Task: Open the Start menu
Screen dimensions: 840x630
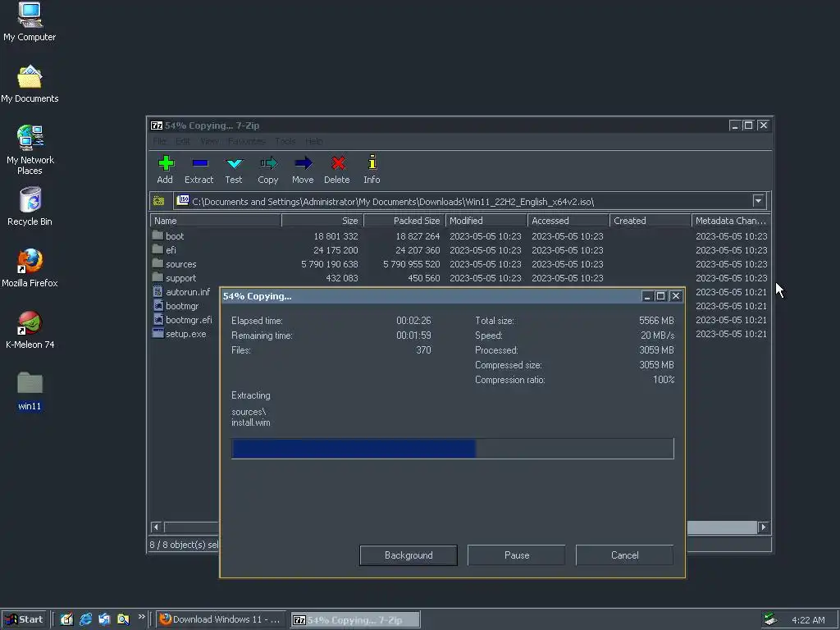Action: [x=24, y=619]
